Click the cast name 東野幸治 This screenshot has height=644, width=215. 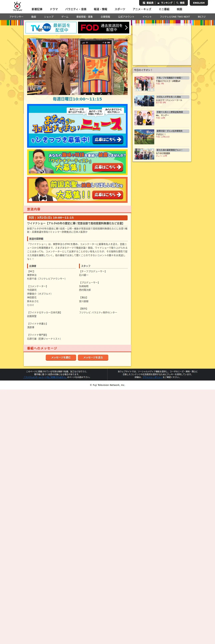coord(32,275)
